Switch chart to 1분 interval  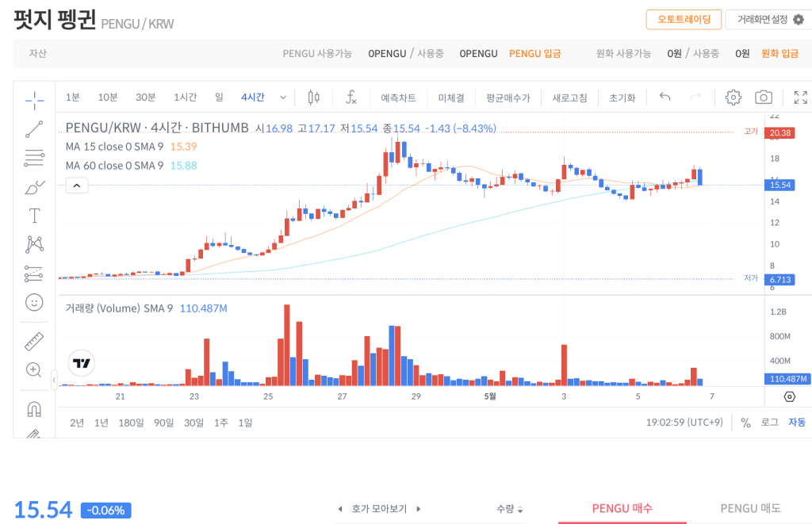coord(72,98)
